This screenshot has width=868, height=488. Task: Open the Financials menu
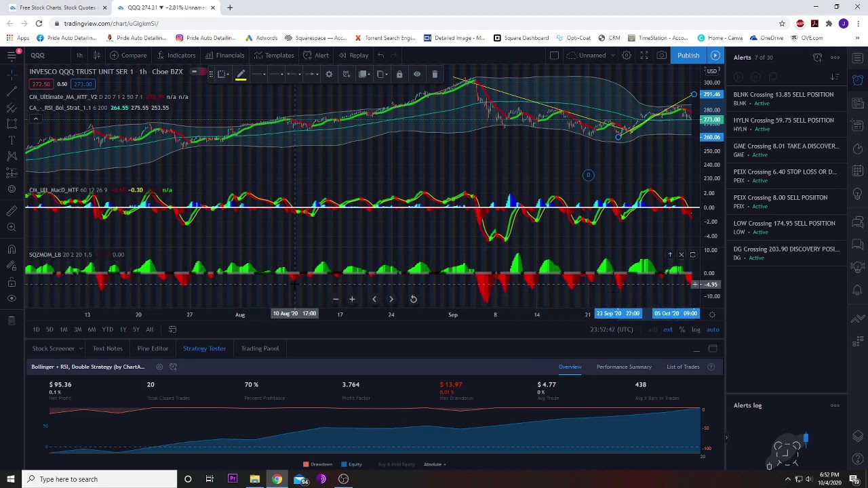[224, 56]
